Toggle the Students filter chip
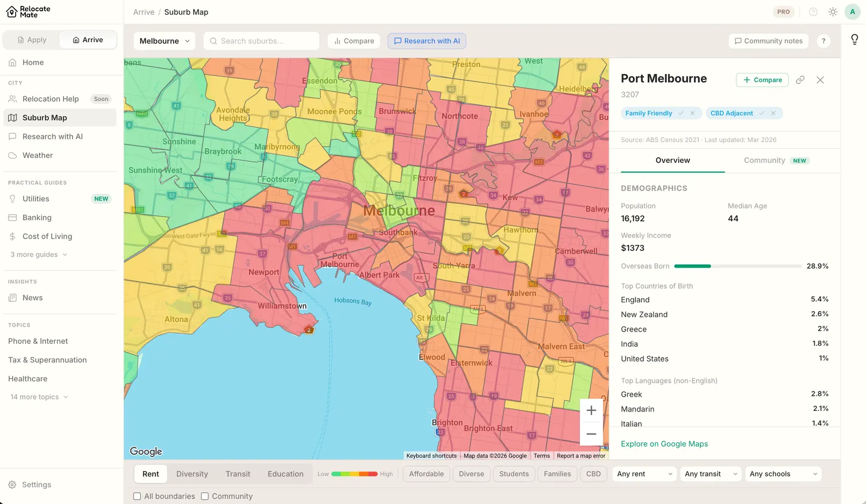This screenshot has height=504, width=866. 514,474
